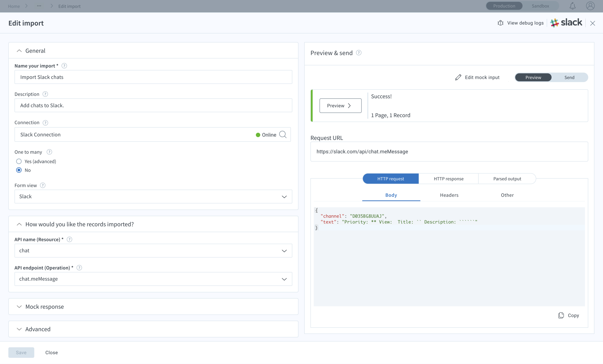Open the Form view dropdown
The height and width of the screenshot is (364, 603).
click(x=153, y=196)
